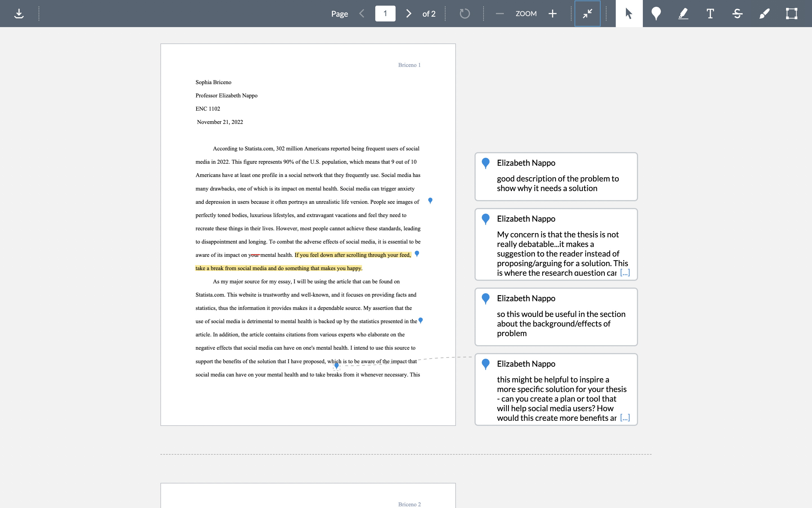Expand the truncated 'thesis is not really debatable' comment

click(625, 272)
